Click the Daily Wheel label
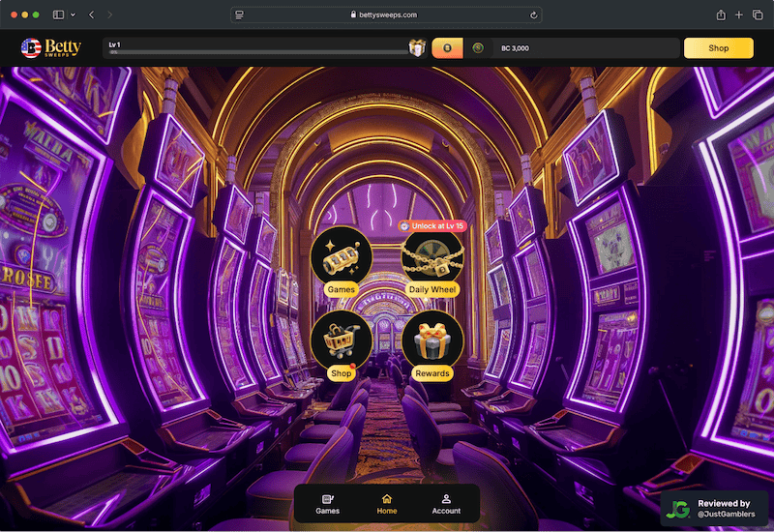The width and height of the screenshot is (774, 532). click(x=432, y=289)
